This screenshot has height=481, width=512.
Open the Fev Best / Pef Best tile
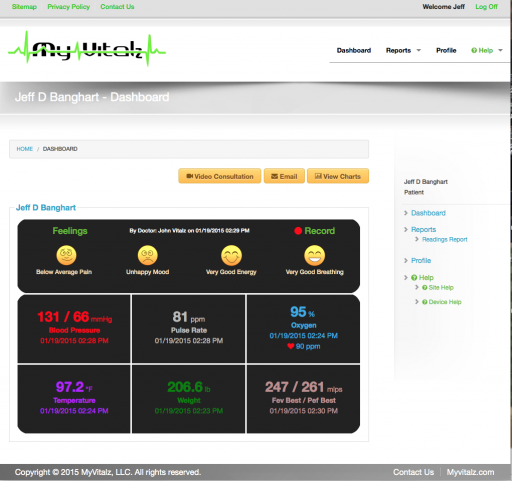pyautogui.click(x=303, y=399)
